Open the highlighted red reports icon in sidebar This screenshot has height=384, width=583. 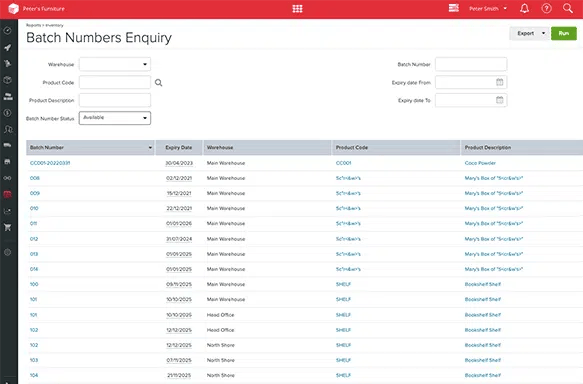(7, 194)
